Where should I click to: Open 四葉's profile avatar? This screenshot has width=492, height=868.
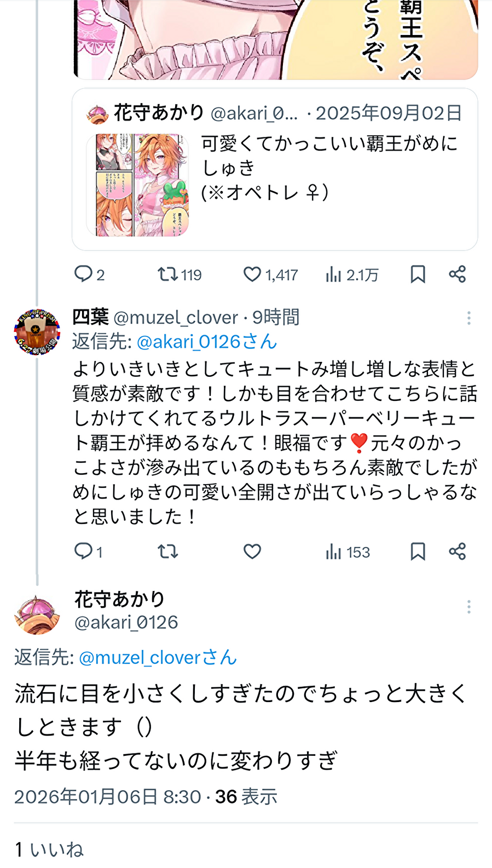click(x=37, y=332)
